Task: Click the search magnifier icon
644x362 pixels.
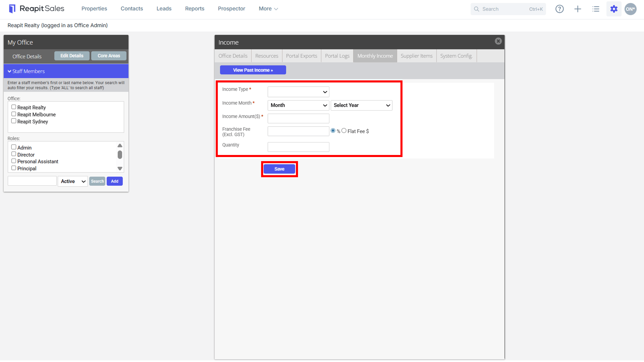Action: click(477, 9)
